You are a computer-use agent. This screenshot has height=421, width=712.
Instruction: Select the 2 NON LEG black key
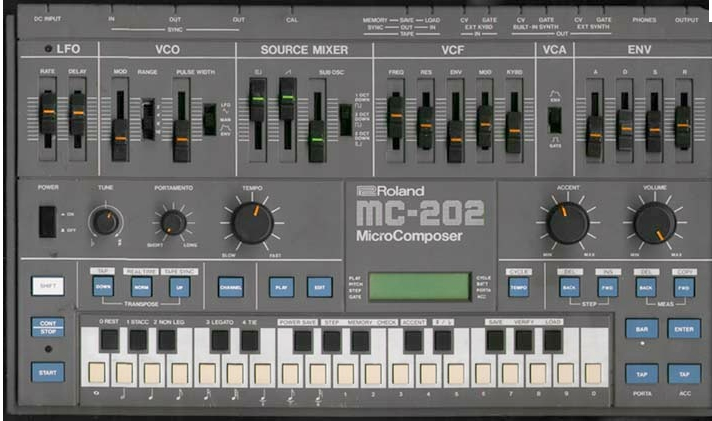coord(167,340)
